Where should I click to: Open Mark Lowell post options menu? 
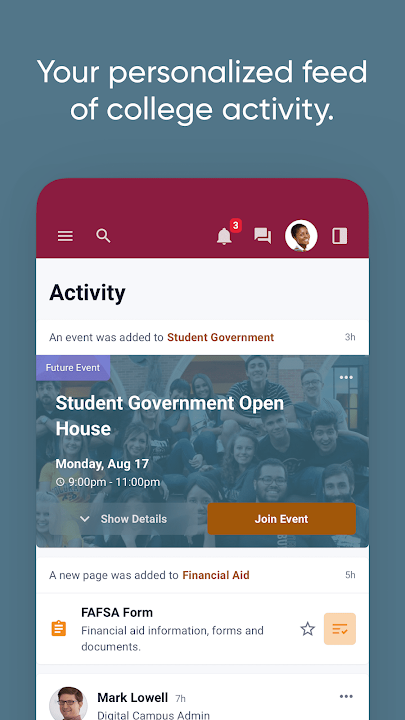coord(346,697)
